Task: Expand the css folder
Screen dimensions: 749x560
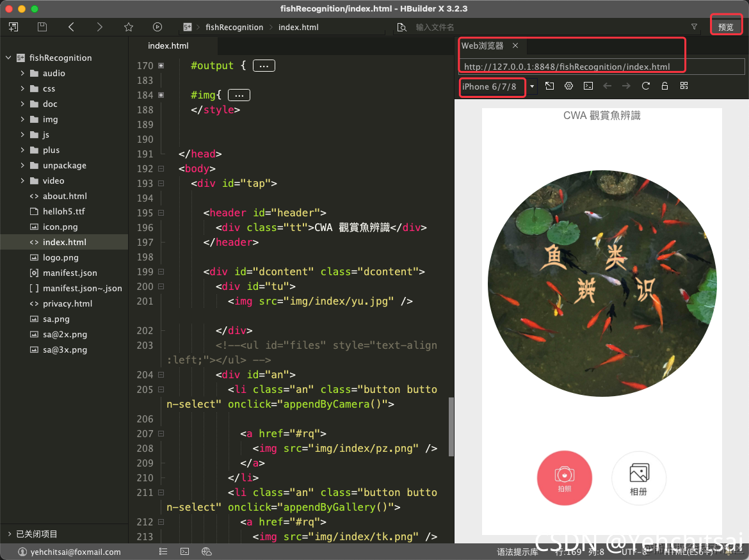Action: click(22, 88)
